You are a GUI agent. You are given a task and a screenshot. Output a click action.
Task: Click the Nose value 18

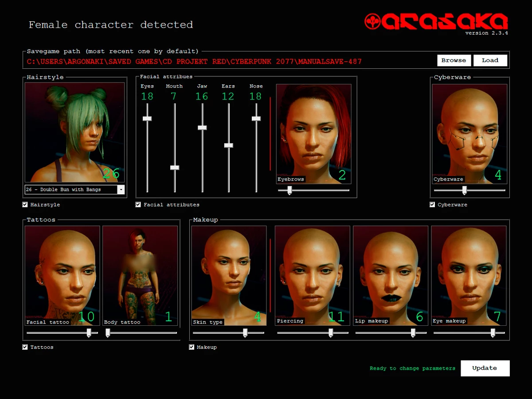point(256,96)
